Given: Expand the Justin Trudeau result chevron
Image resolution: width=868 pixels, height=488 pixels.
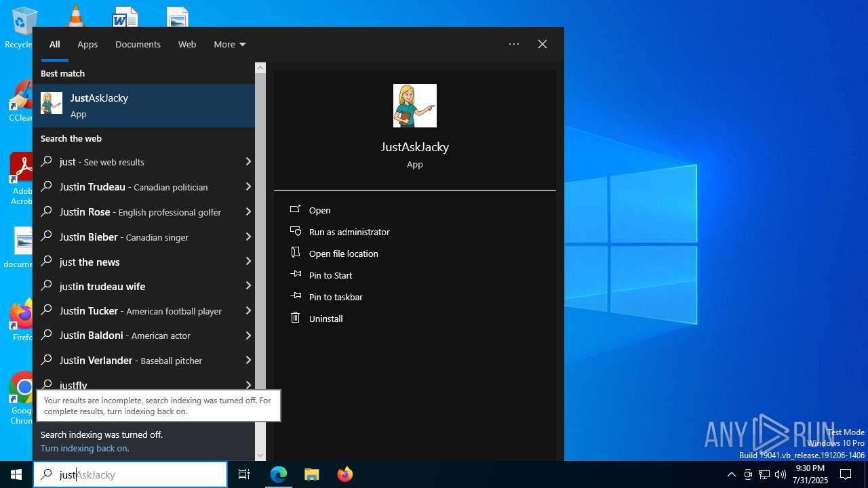Looking at the screenshot, I should click(x=248, y=186).
